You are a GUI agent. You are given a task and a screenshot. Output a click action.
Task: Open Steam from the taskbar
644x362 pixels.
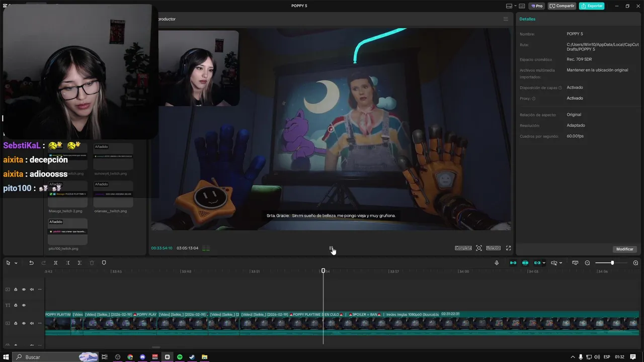(192, 357)
